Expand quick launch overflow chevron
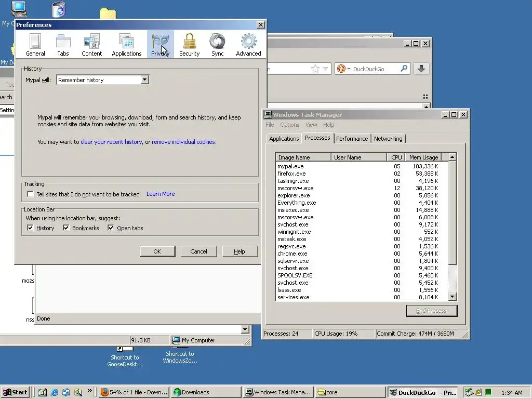Viewport: 532px width, 399px height. [89, 391]
